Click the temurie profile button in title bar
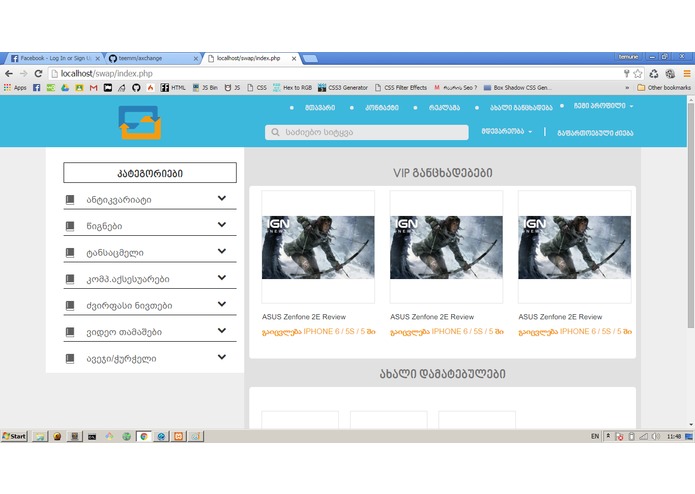The image size is (695, 494). pyautogui.click(x=628, y=57)
